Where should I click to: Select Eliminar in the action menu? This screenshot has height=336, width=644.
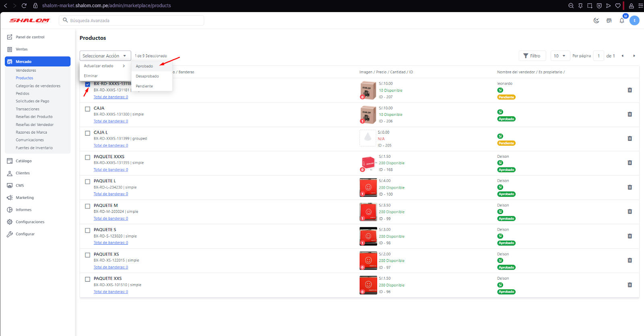[x=91, y=76]
